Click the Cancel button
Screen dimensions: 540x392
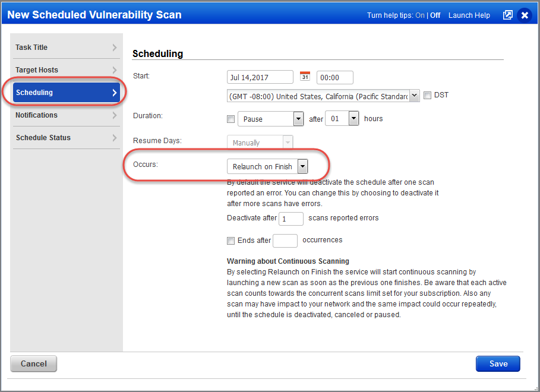pyautogui.click(x=33, y=363)
